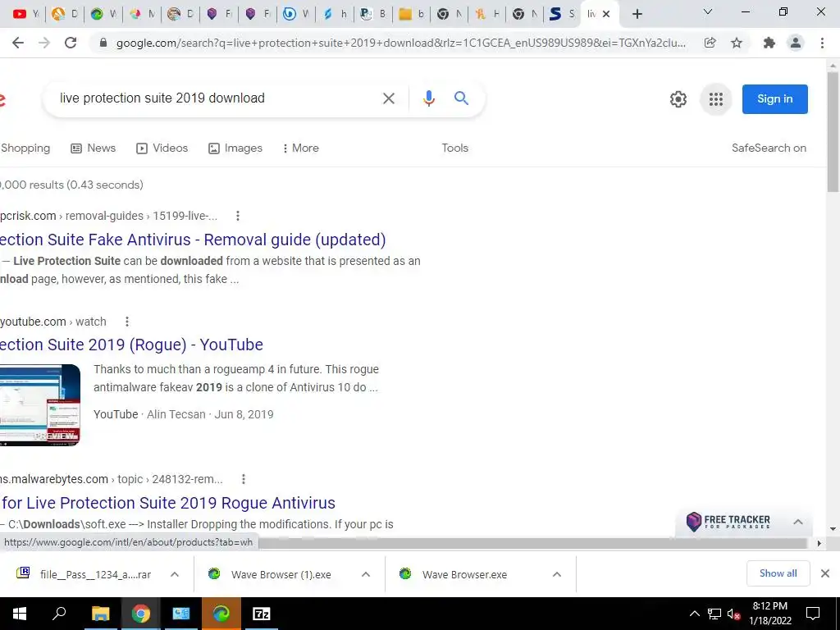Open the Windows Start menu
The width and height of the screenshot is (840, 630).
(x=20, y=614)
